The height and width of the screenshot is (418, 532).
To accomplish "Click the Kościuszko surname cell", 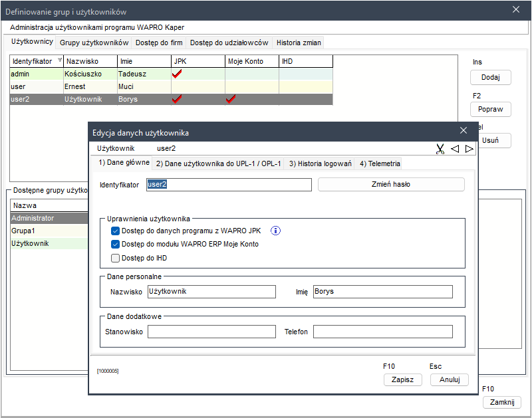I will point(90,74).
